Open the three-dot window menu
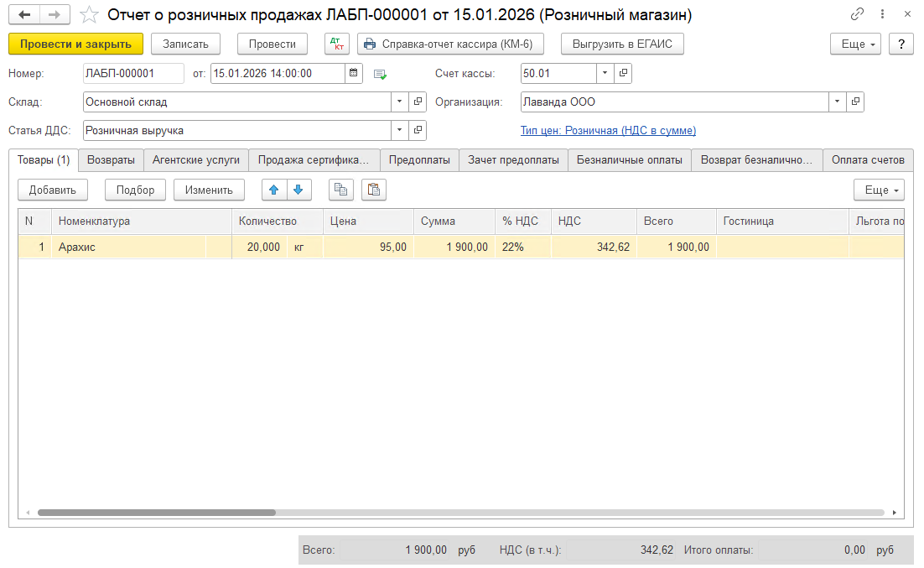The height and width of the screenshot is (568, 924). tap(882, 14)
